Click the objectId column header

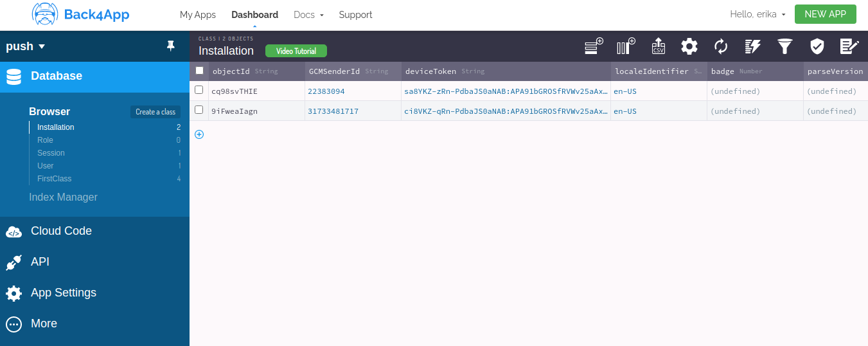pyautogui.click(x=256, y=71)
